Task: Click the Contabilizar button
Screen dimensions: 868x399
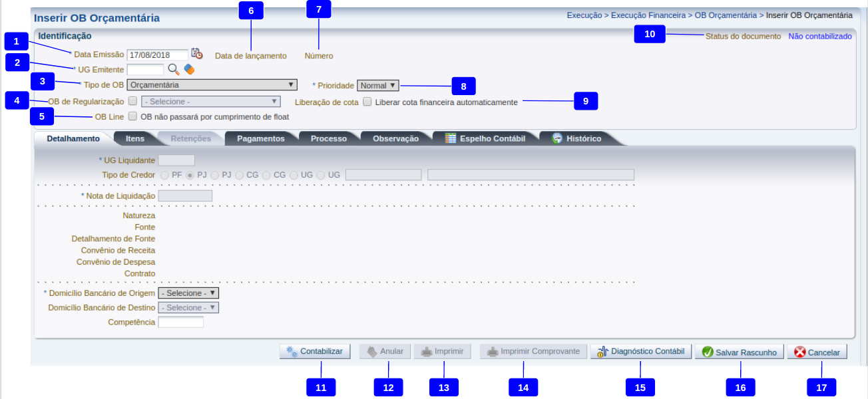Action: coord(315,352)
